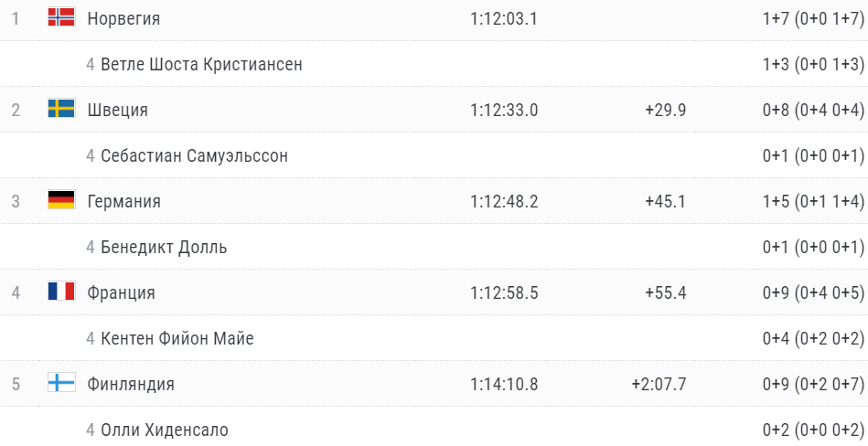Viewport: 868px width, 446px height.
Task: Open the Швеция team link
Action: point(117,110)
